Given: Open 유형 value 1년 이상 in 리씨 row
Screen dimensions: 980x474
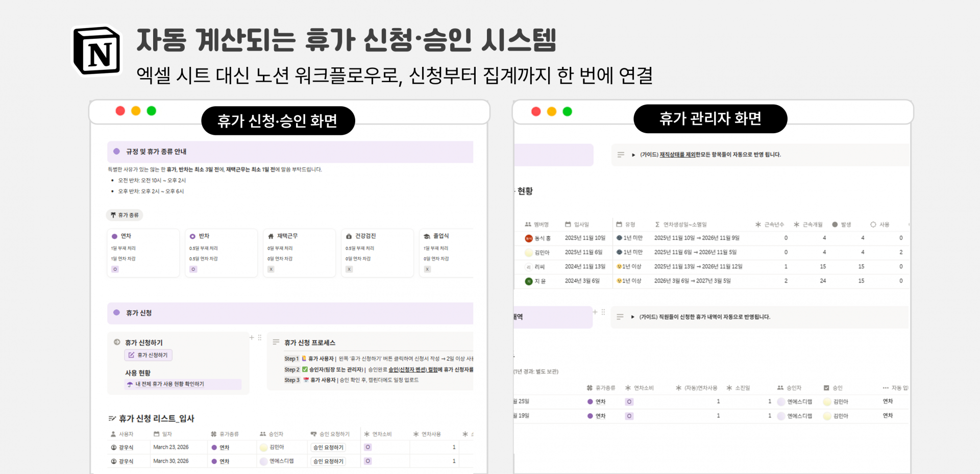Looking at the screenshot, I should tap(629, 266).
